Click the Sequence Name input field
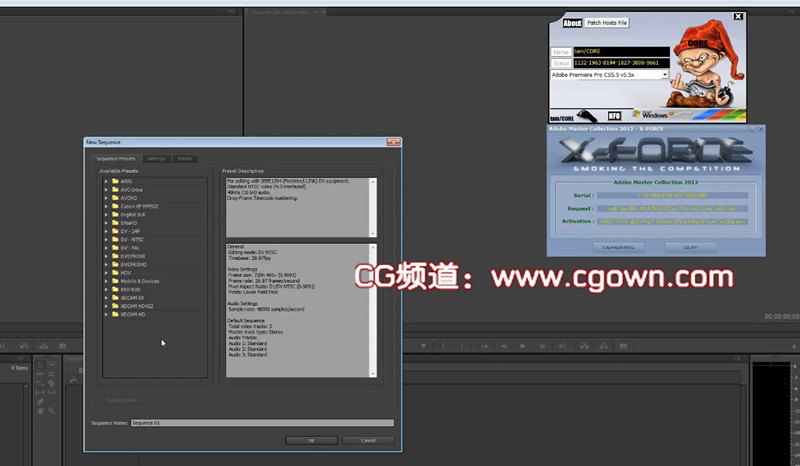 (x=262, y=423)
